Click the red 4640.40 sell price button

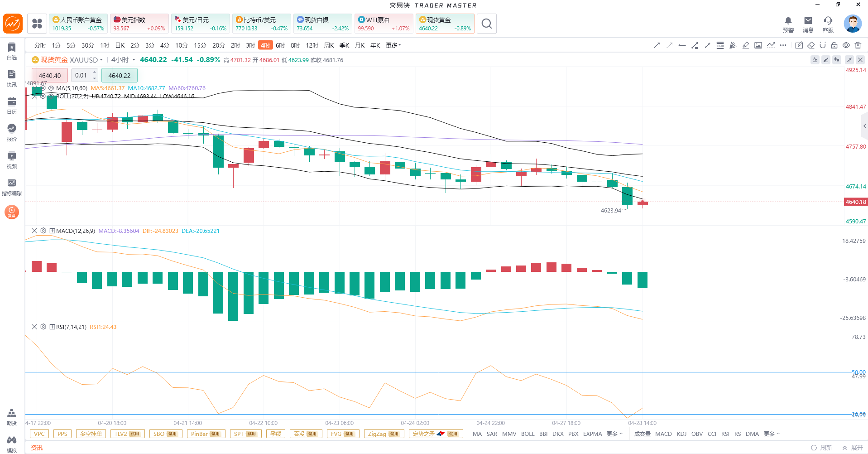point(49,76)
